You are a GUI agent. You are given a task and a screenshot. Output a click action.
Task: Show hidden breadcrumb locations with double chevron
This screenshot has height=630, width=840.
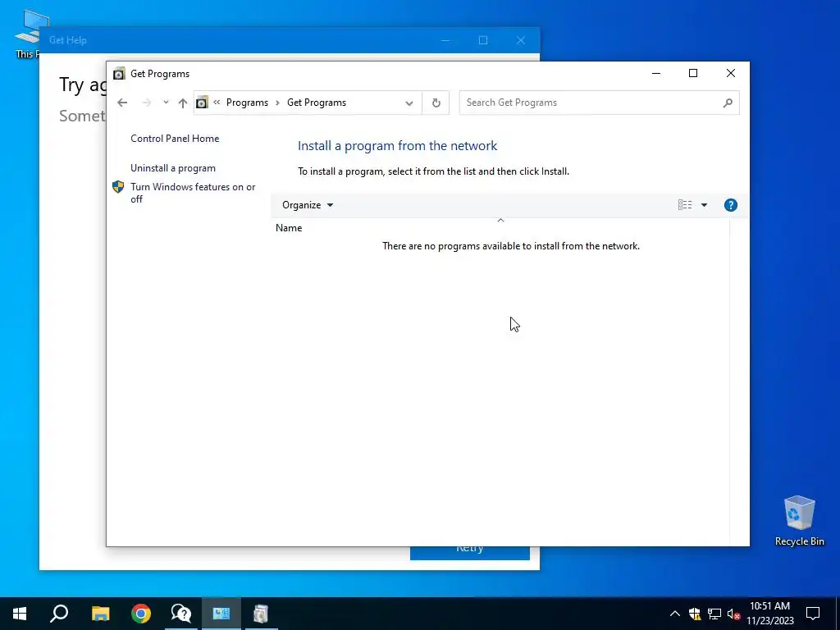tap(217, 102)
